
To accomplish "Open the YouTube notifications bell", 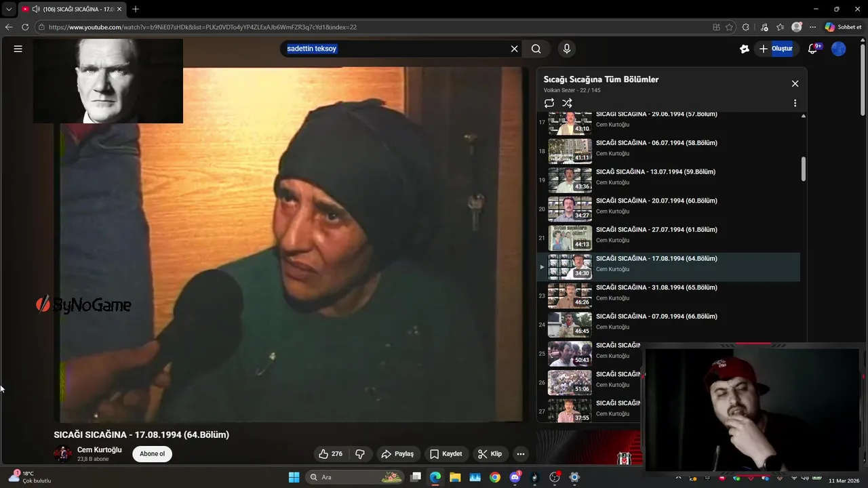I will (814, 49).
